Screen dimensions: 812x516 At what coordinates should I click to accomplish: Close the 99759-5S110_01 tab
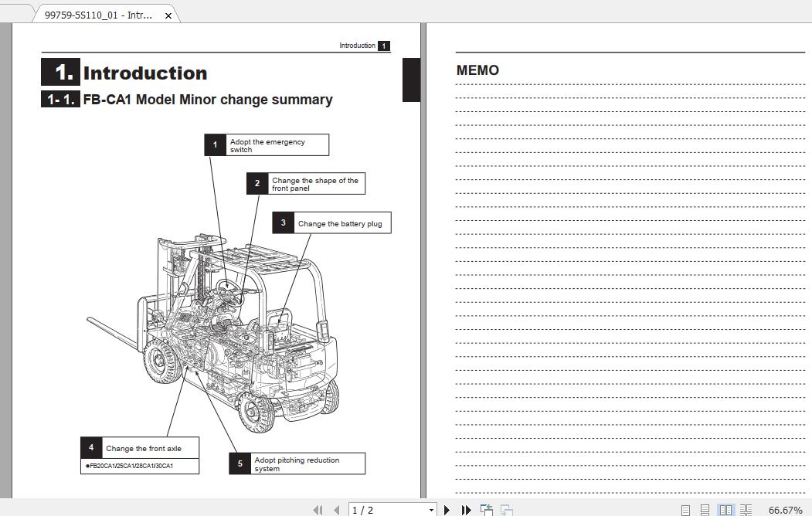pos(168,13)
